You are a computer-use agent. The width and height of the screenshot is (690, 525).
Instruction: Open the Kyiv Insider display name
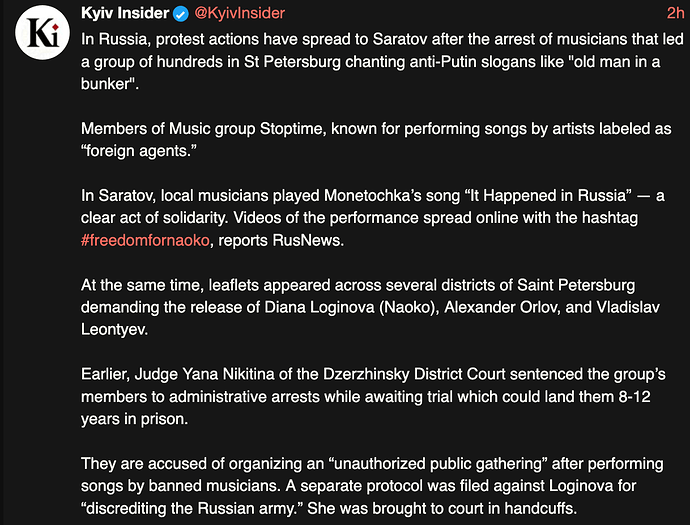coord(126,13)
